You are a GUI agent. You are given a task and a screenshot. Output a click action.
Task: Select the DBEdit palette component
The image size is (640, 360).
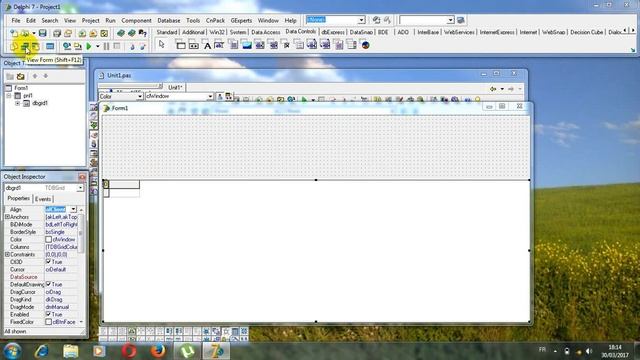tap(219, 45)
